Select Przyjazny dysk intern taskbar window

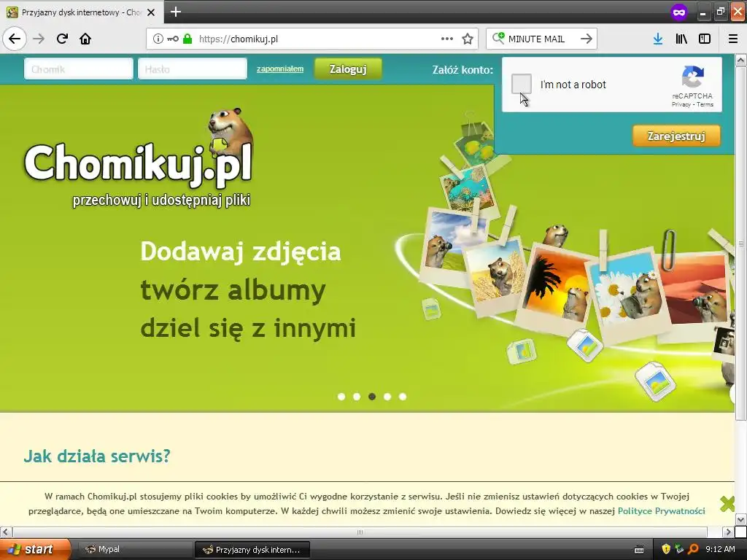[x=252, y=550]
